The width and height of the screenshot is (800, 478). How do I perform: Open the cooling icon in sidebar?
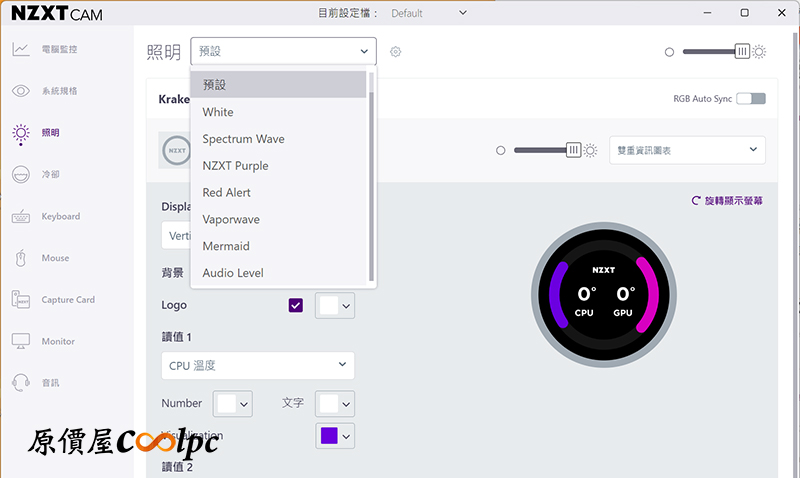click(x=21, y=174)
